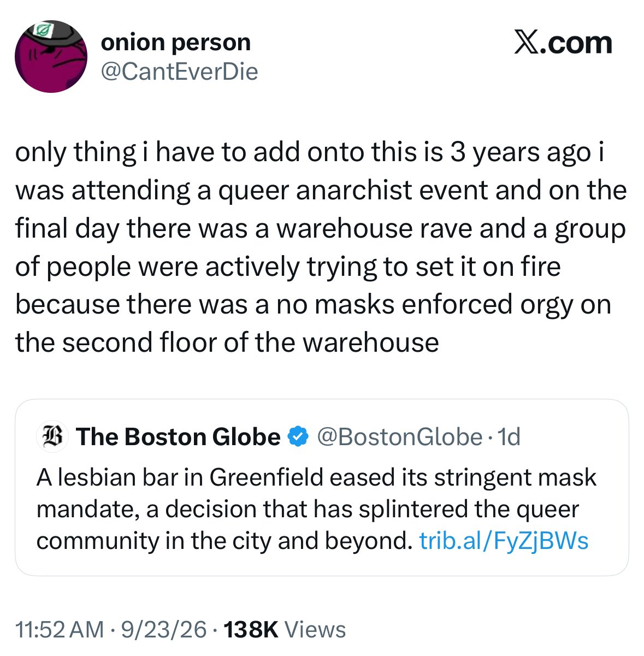The height and width of the screenshot is (656, 644).
Task: Click the onion person display name
Action: point(175,43)
